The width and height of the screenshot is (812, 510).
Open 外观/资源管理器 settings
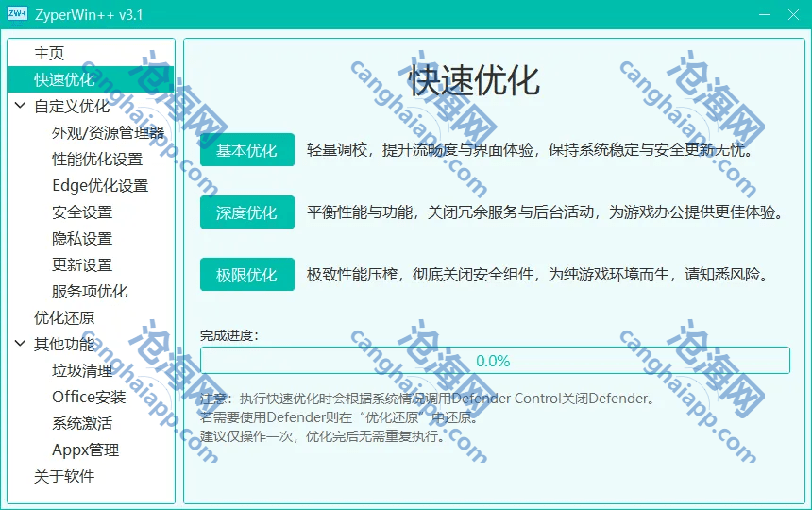108,133
